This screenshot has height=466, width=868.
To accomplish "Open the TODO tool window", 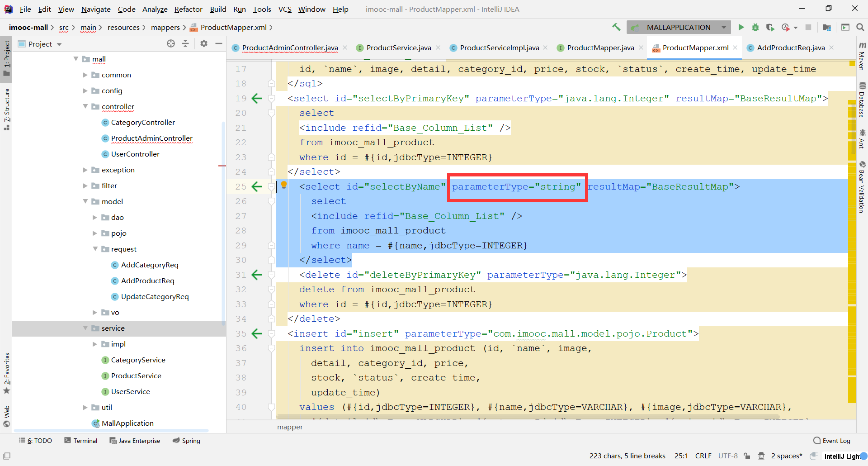I will (x=36, y=441).
